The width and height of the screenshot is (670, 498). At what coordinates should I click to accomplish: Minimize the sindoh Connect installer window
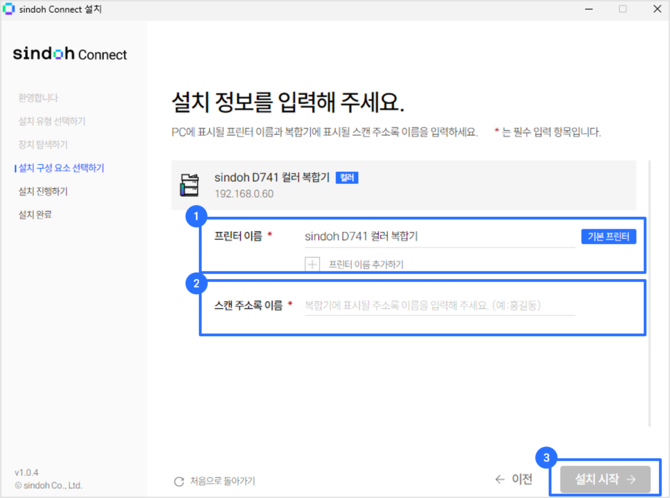pyautogui.click(x=589, y=9)
